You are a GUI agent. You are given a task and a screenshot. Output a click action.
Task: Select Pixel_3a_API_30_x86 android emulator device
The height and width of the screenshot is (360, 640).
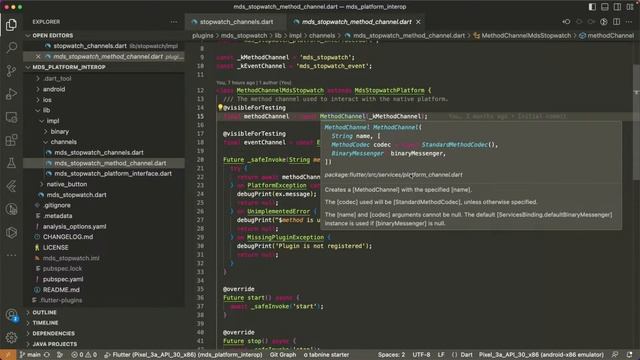(x=541, y=355)
